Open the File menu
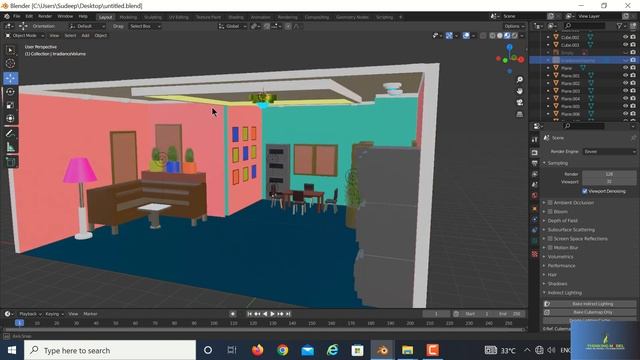Viewport: 640px width, 360px height. click(x=16, y=17)
